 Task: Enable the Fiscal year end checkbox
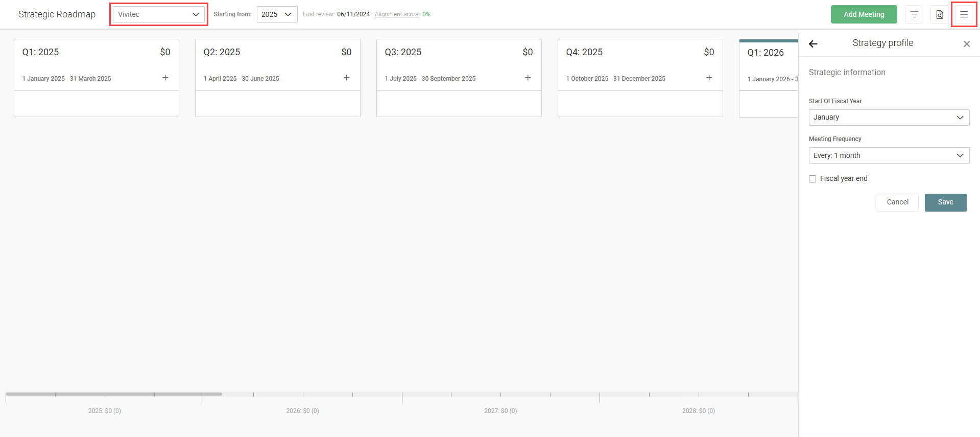click(x=812, y=179)
